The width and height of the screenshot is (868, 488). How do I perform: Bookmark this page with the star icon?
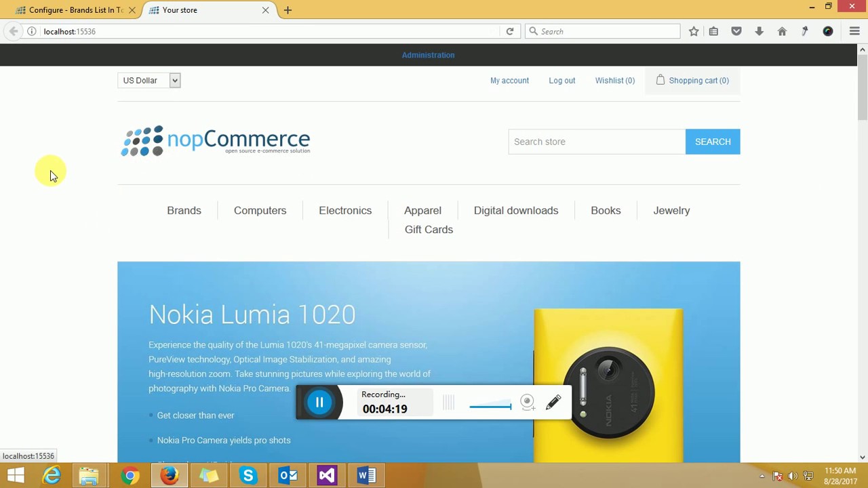[694, 31]
